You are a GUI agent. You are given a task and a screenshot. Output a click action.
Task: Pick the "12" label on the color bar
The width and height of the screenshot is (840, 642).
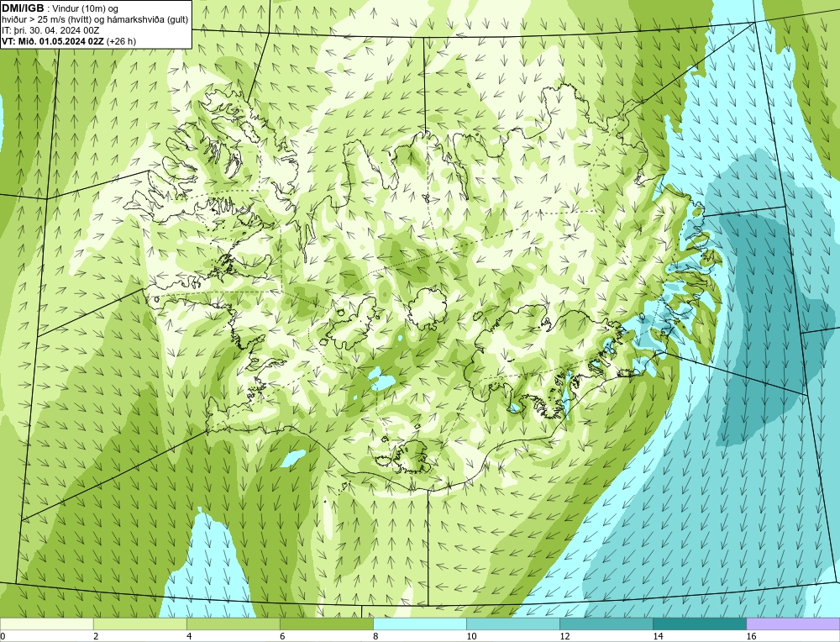point(564,636)
